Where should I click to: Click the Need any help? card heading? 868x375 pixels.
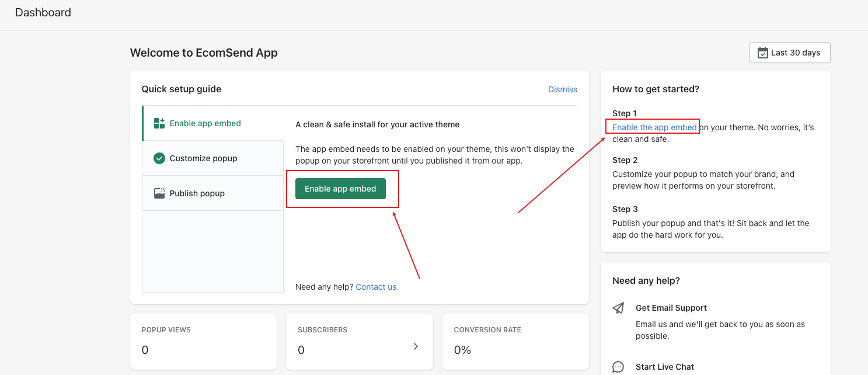click(646, 281)
